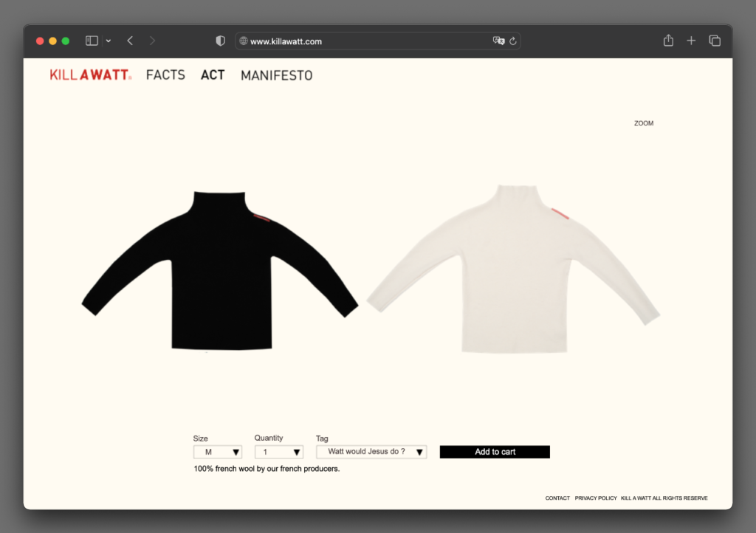756x533 pixels.
Task: Select the ACT navigation item
Action: (213, 75)
